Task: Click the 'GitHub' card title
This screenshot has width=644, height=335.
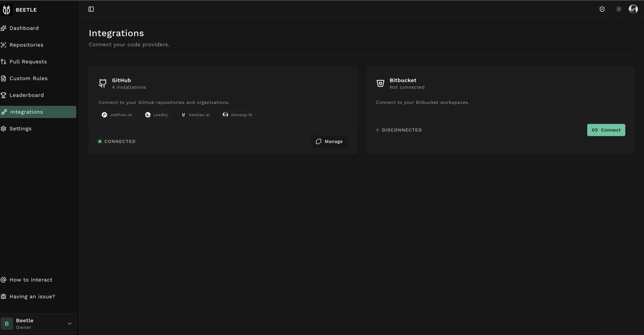Action: click(x=121, y=80)
